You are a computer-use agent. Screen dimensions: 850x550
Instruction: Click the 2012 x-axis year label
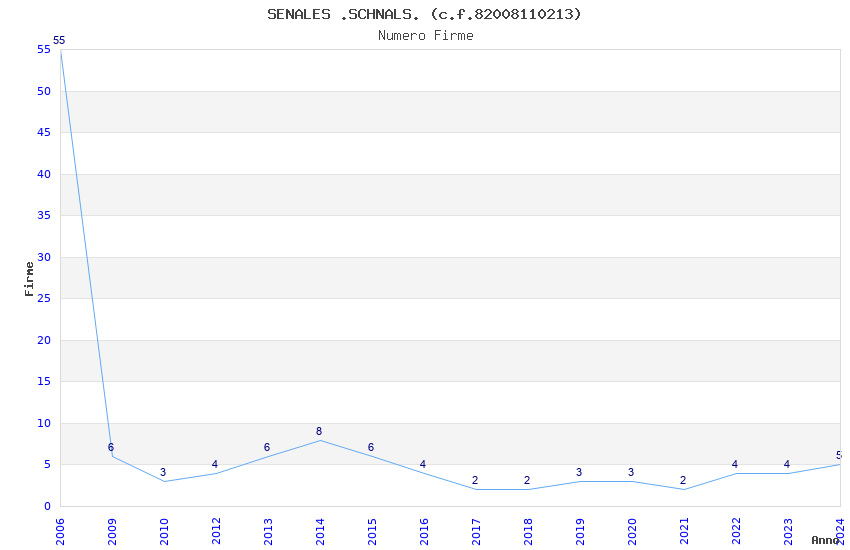(x=216, y=527)
